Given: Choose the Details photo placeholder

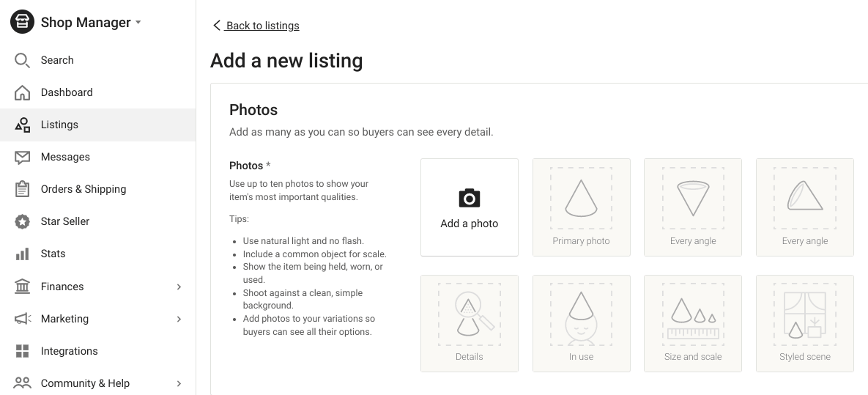Looking at the screenshot, I should click(470, 323).
